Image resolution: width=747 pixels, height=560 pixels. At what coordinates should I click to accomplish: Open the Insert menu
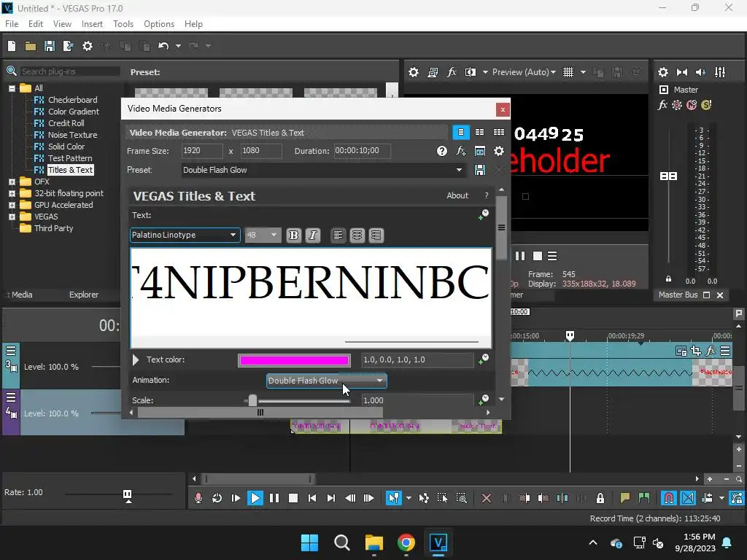[x=92, y=24]
